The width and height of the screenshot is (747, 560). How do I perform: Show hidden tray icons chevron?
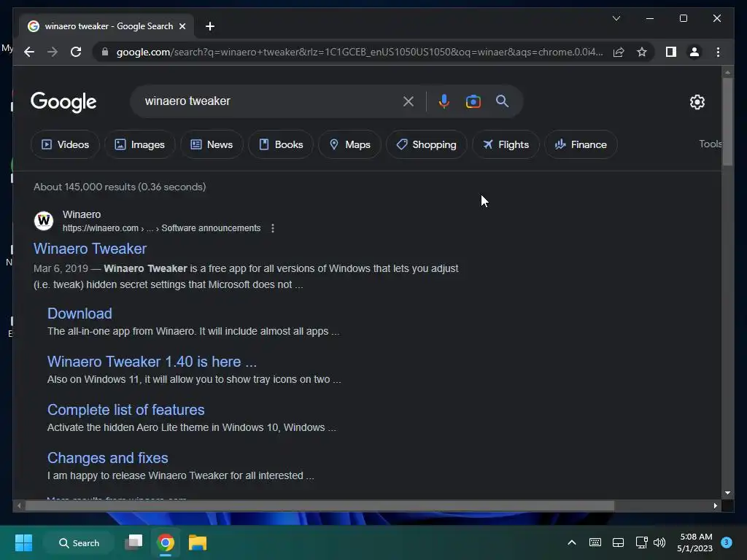[x=572, y=542]
